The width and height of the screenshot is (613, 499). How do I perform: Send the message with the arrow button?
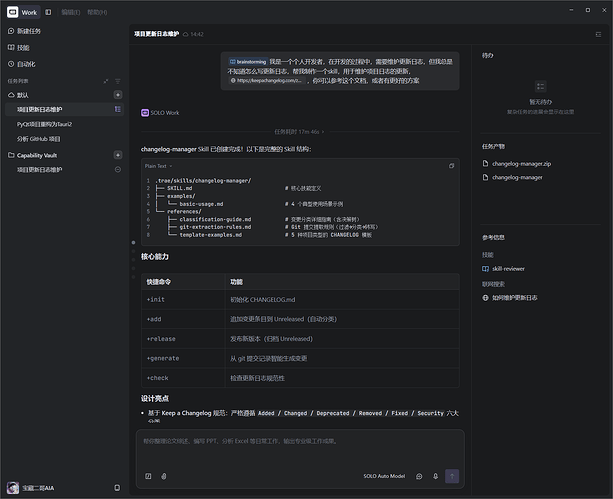pos(452,476)
